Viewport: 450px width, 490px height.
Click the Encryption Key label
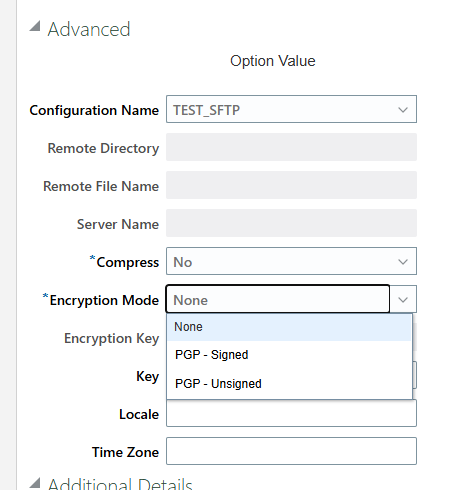point(111,338)
